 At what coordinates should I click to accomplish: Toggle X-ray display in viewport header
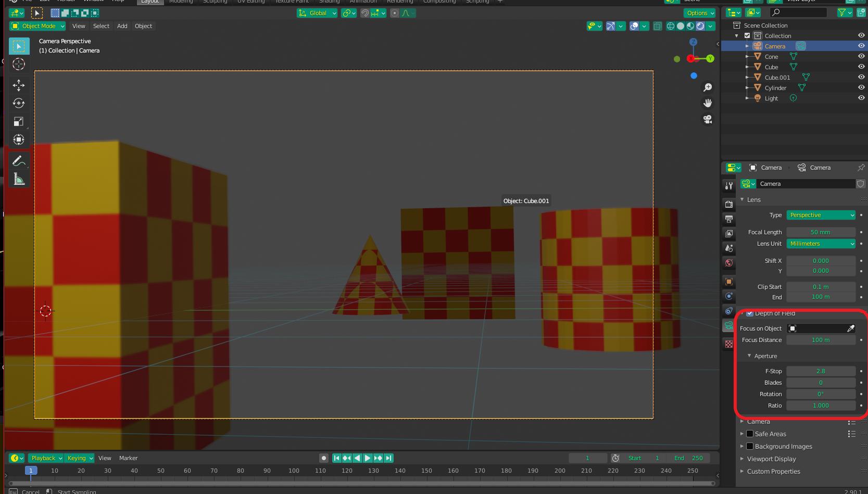click(658, 26)
